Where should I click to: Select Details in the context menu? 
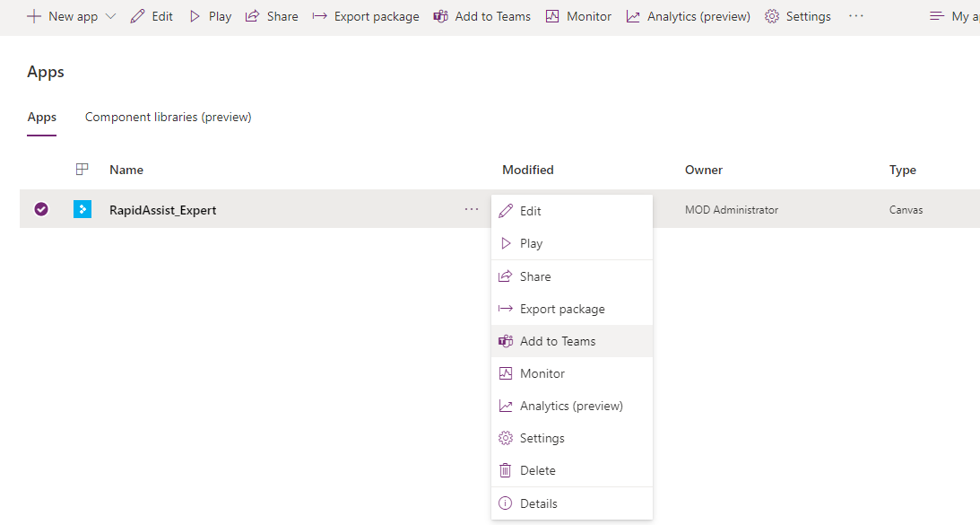click(538, 503)
